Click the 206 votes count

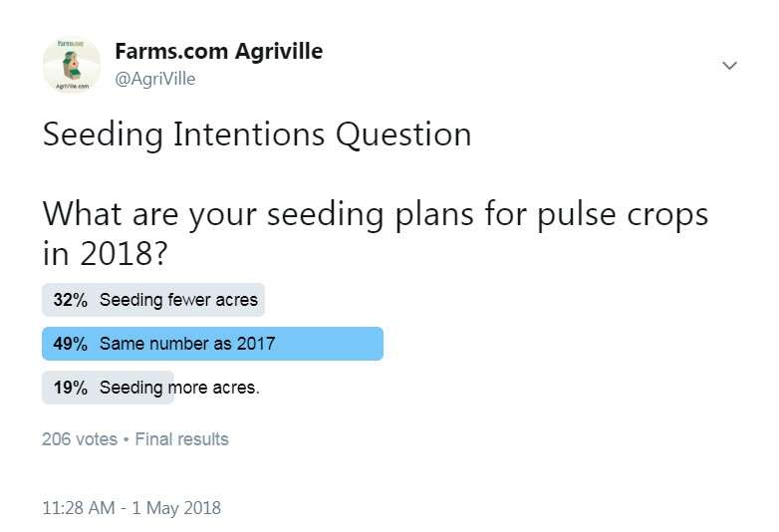[x=79, y=439]
